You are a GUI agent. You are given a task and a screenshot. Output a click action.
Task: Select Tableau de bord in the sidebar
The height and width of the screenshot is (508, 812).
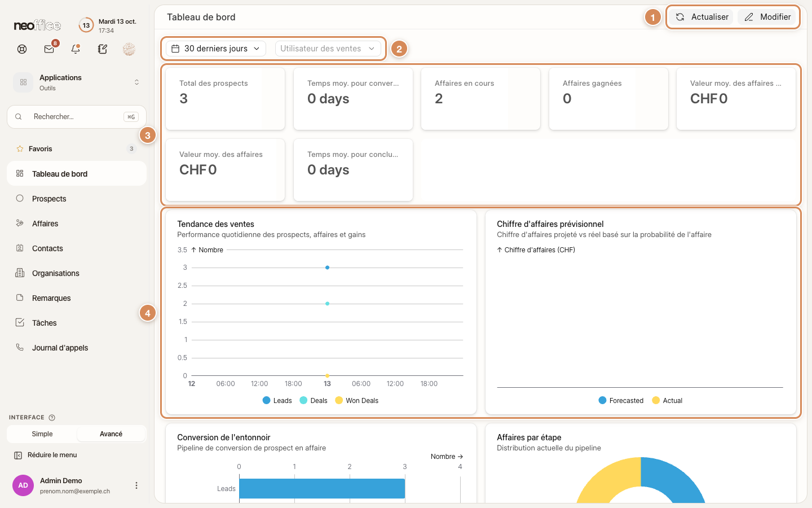click(x=77, y=174)
